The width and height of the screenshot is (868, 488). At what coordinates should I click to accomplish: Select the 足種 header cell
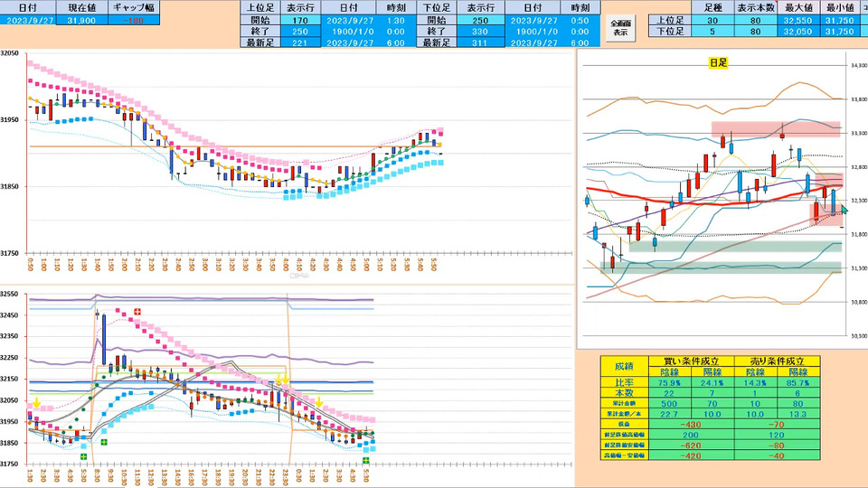(x=712, y=8)
